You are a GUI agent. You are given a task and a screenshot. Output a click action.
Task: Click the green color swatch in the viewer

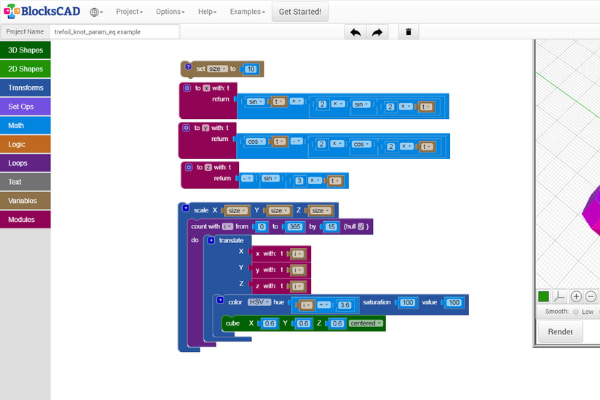[x=544, y=296]
